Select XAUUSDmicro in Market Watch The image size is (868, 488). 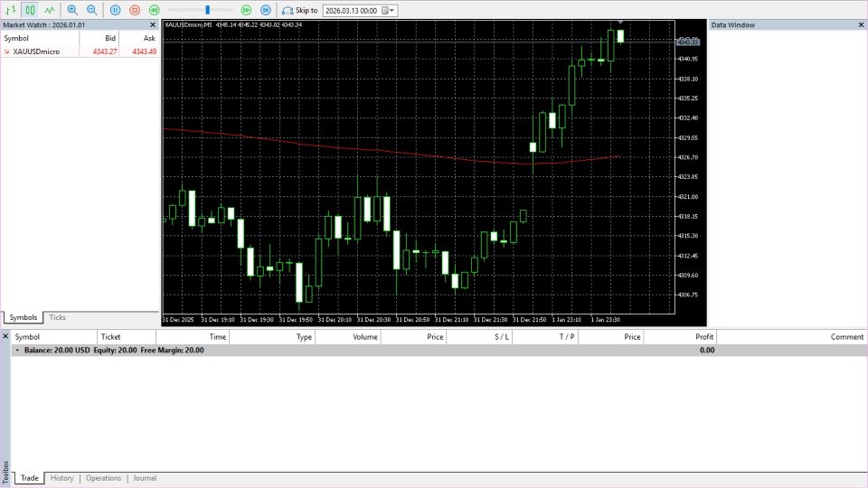[36, 52]
